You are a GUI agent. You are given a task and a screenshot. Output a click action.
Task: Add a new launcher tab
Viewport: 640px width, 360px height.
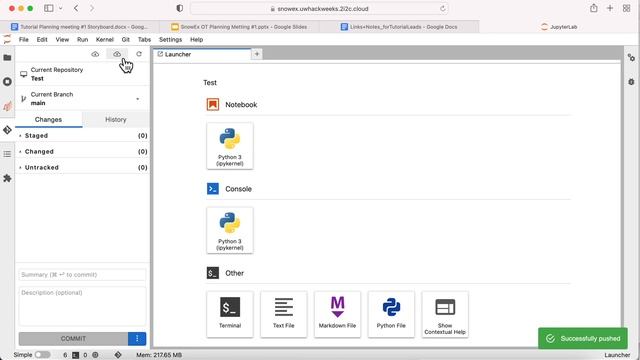pos(257,54)
